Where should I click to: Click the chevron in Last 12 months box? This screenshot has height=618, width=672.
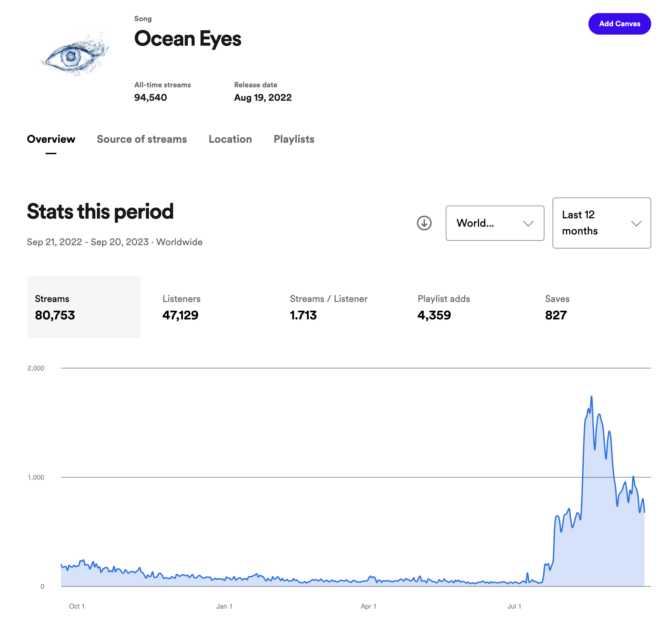[x=636, y=224]
